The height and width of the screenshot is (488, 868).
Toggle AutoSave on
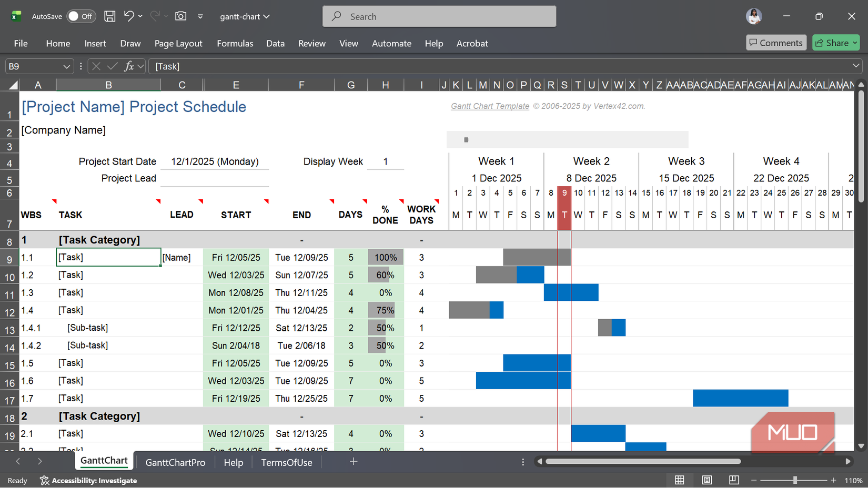(x=80, y=16)
